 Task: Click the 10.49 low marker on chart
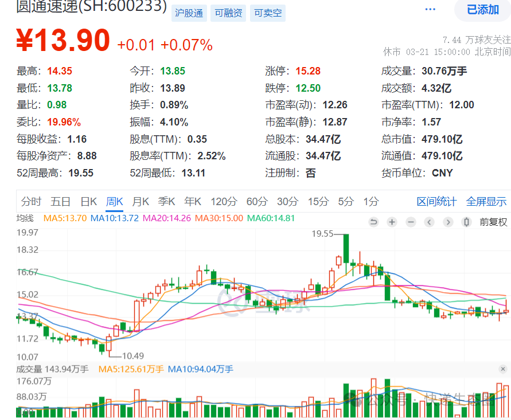[x=133, y=356]
